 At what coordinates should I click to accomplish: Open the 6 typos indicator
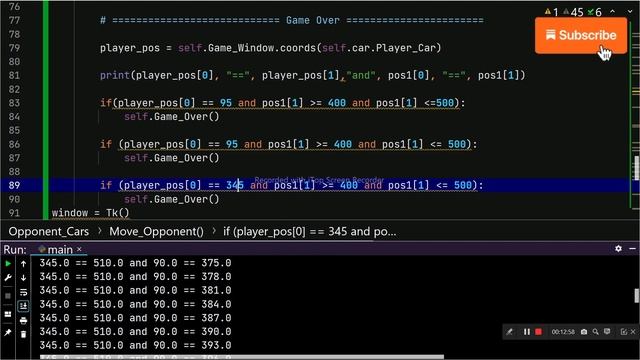[x=594, y=12]
